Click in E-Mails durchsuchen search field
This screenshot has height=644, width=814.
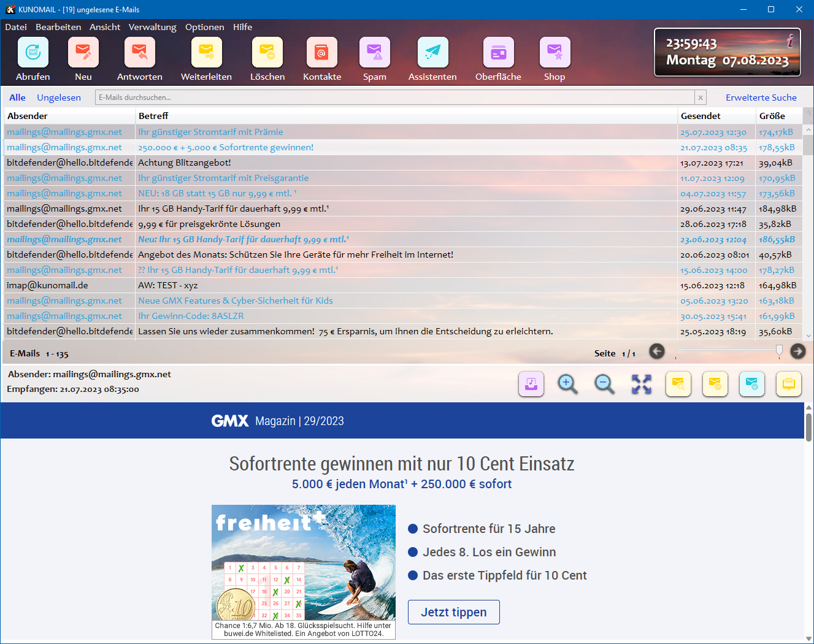(395, 98)
